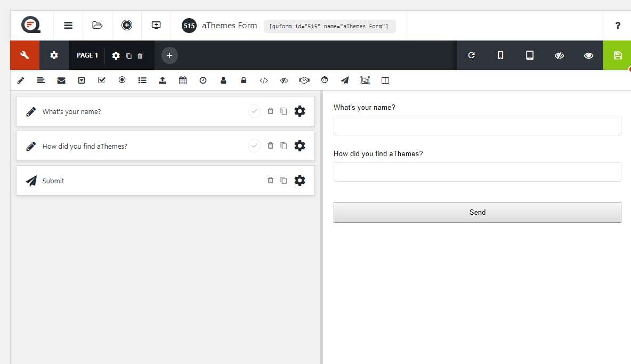Add a Password field element
This screenshot has width=631, height=364.
[x=244, y=80]
